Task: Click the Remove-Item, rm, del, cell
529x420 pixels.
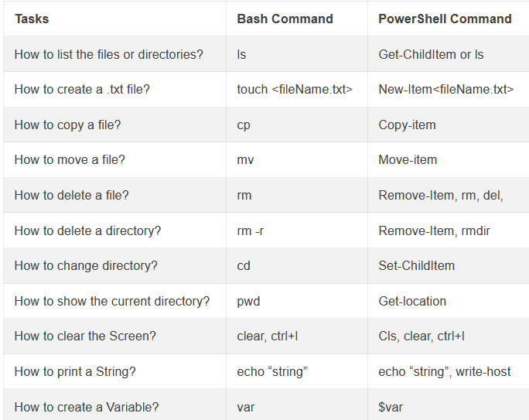Action: (x=440, y=195)
